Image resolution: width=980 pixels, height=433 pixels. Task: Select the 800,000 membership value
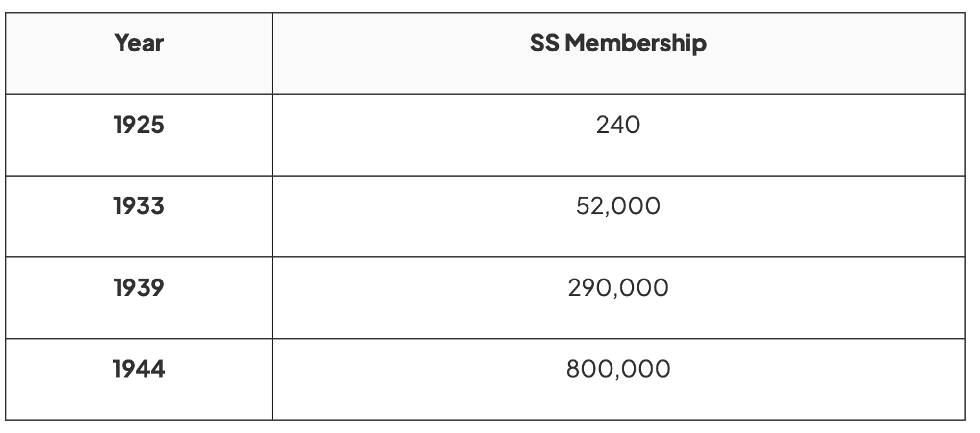tap(618, 369)
